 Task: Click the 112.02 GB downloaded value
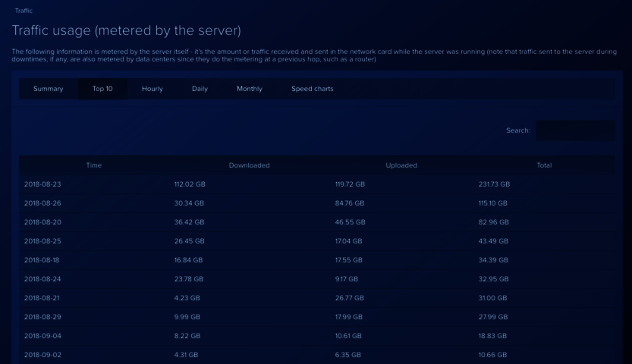click(x=190, y=184)
